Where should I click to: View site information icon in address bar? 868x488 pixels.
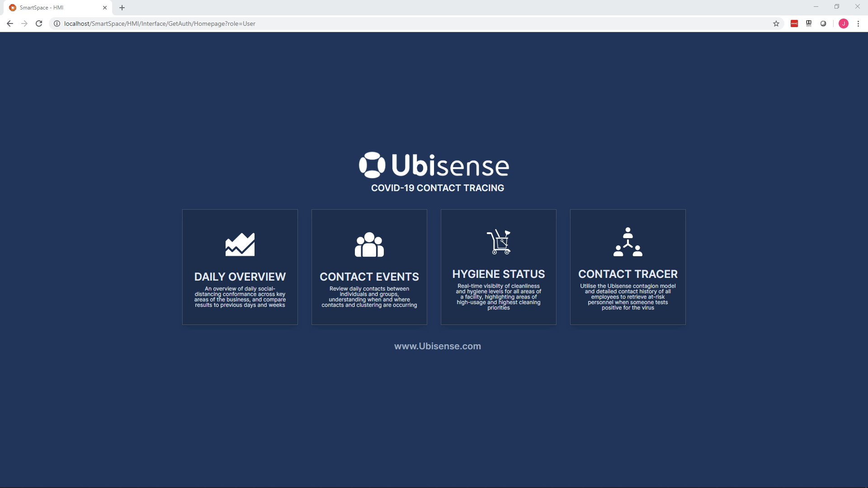point(57,23)
